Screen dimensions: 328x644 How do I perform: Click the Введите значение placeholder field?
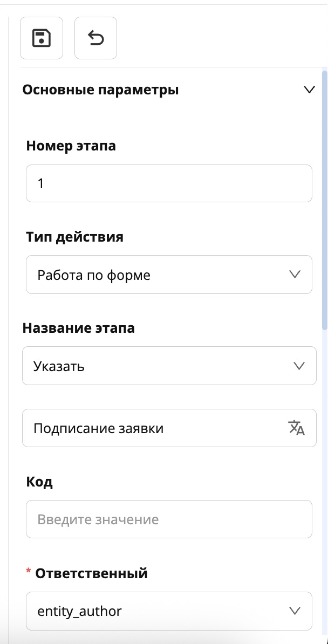(x=169, y=519)
